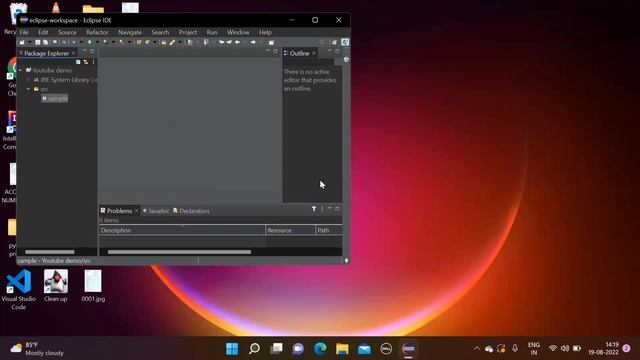Open Microsoft Edge from the taskbar
This screenshot has height=360, width=640.
coord(320,349)
